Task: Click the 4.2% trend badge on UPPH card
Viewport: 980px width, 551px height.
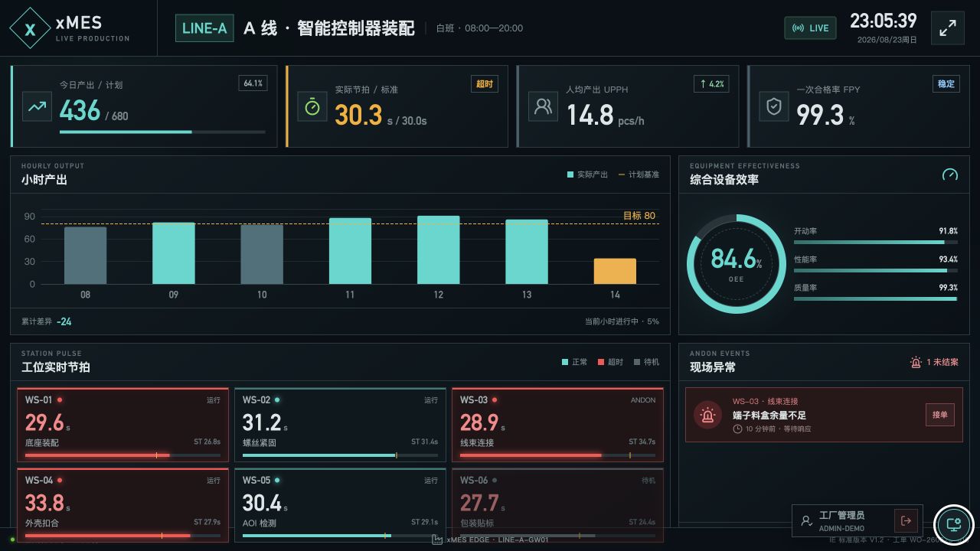Action: 711,83
